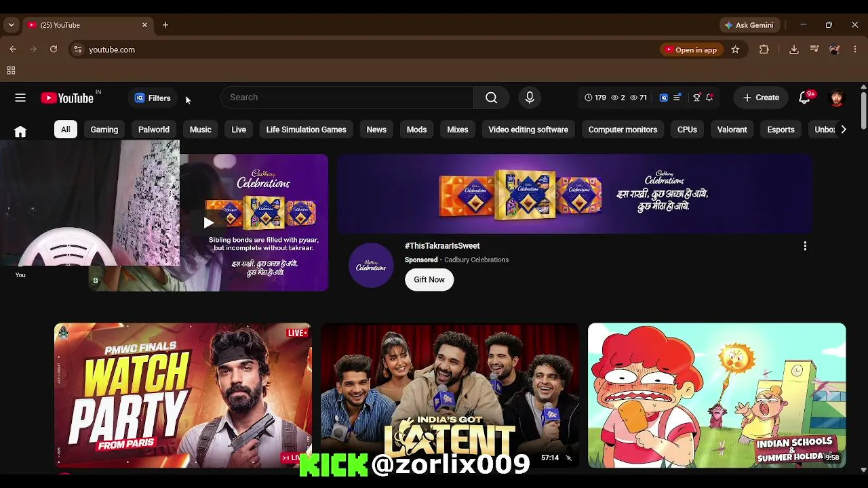The image size is (868, 488).
Task: Click the Gift Now button
Action: click(x=429, y=280)
